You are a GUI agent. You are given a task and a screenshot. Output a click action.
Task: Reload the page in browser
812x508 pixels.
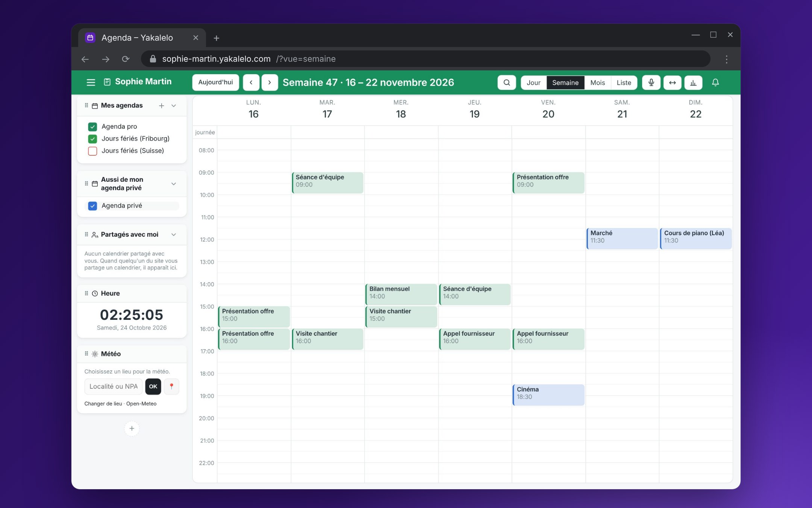coord(126,59)
